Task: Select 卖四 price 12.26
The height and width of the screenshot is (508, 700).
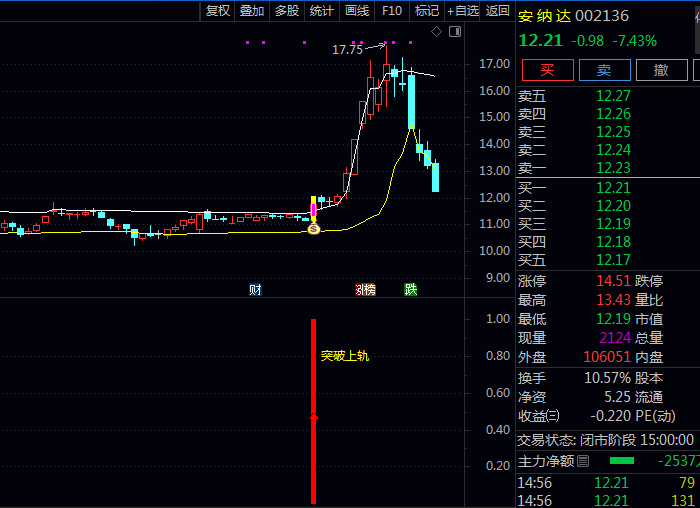Action: 613,114
